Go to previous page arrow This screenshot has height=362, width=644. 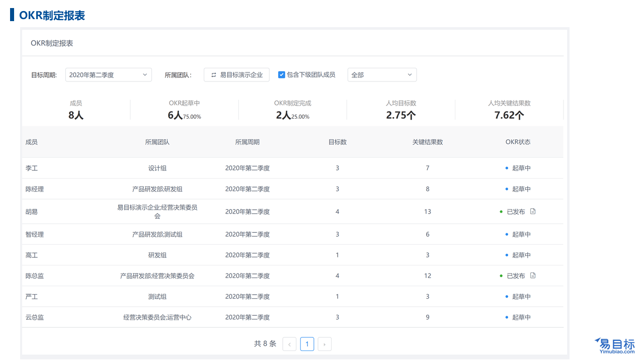pyautogui.click(x=289, y=344)
